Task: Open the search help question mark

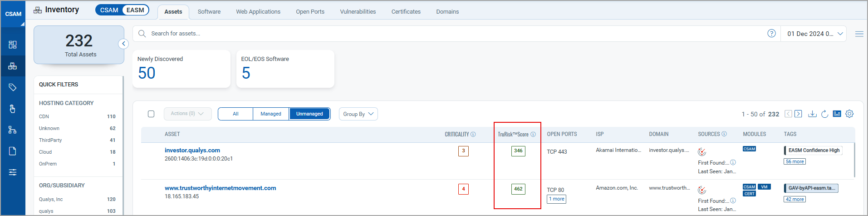Action: tap(771, 33)
